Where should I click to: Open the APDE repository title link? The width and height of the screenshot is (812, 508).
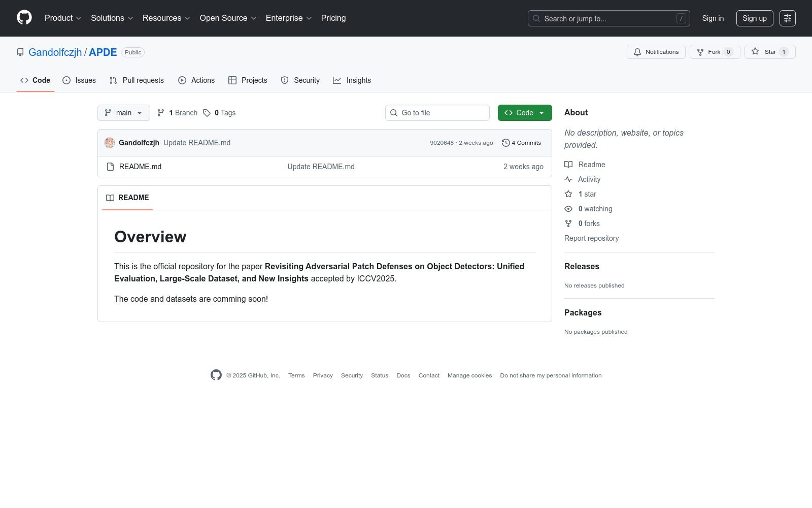103,52
